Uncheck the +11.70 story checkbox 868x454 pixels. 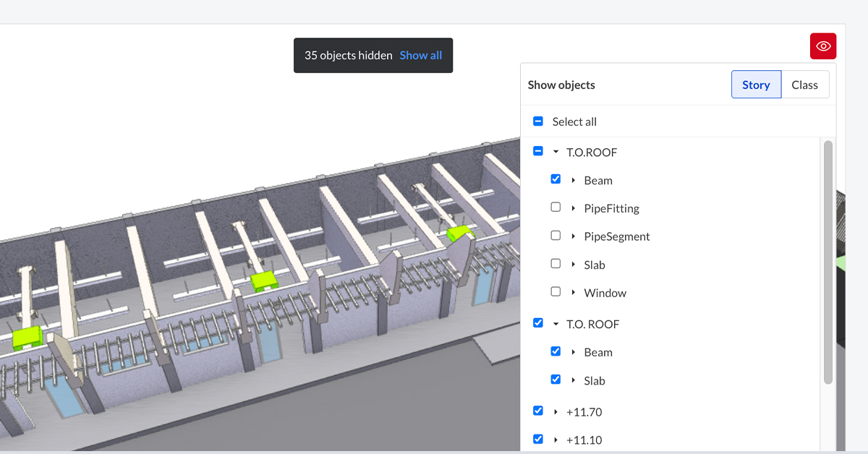[x=538, y=411]
